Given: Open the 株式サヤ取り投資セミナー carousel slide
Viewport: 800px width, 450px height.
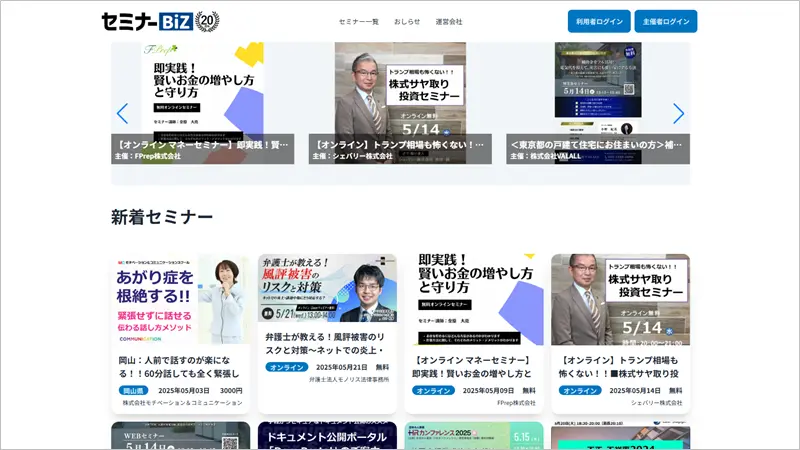Looking at the screenshot, I should (400, 100).
